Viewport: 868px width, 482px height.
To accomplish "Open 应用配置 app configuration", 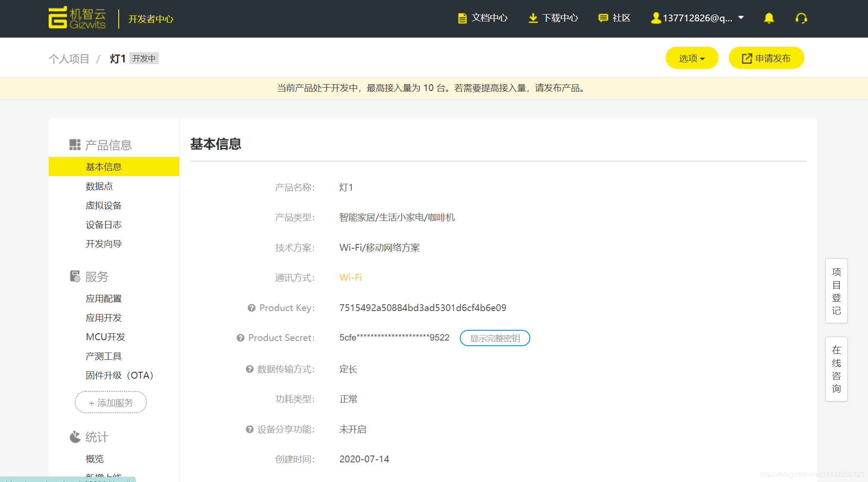I will (103, 299).
